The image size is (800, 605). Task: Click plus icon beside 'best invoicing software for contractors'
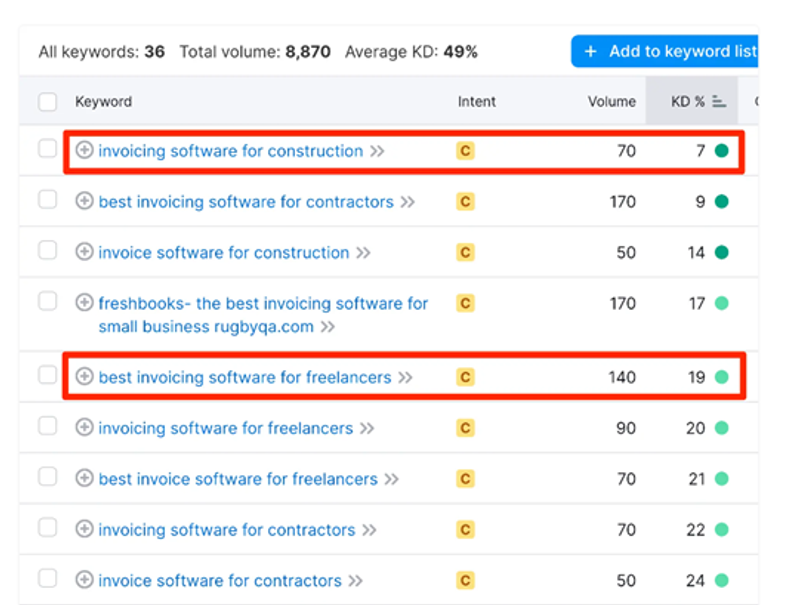[x=84, y=201]
